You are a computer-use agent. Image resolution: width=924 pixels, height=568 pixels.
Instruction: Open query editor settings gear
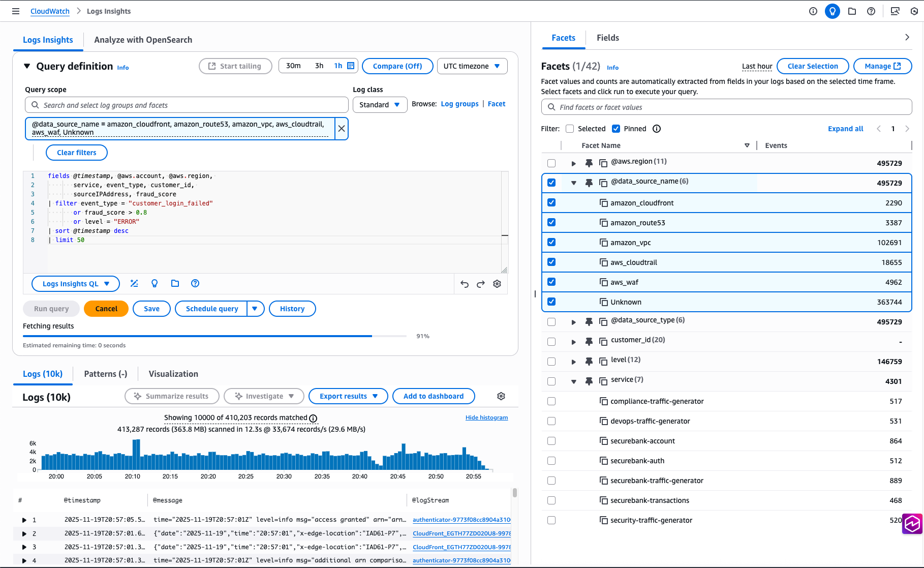pos(497,284)
